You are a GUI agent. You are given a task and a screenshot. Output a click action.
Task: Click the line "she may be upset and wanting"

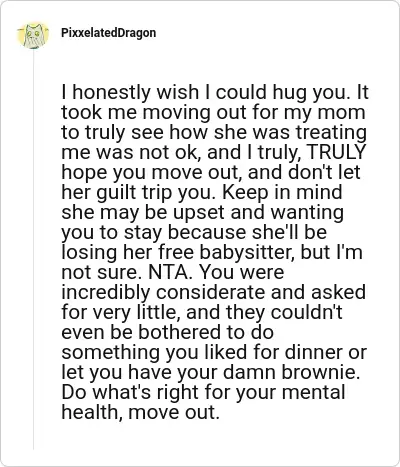[x=202, y=213]
